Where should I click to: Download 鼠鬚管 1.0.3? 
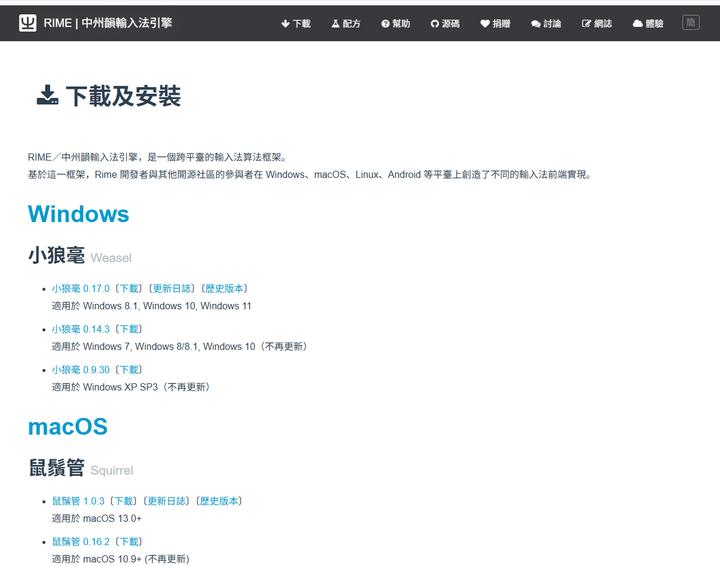(x=123, y=501)
